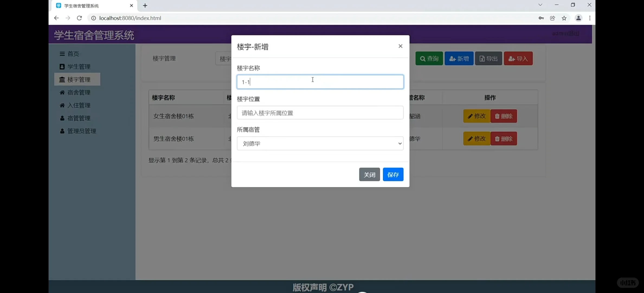This screenshot has height=293, width=644.
Task: Open 管理员管理 sidebar section
Action: 82,131
